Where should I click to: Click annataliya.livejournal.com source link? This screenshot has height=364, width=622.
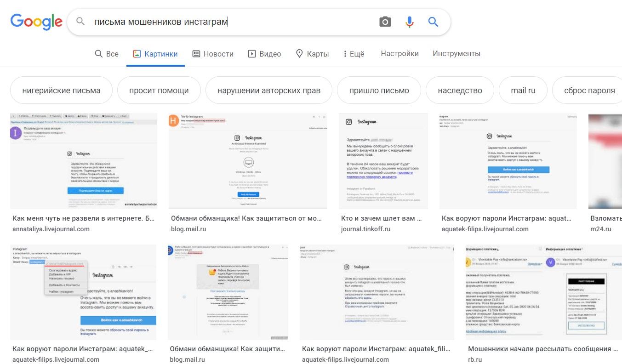[51, 229]
